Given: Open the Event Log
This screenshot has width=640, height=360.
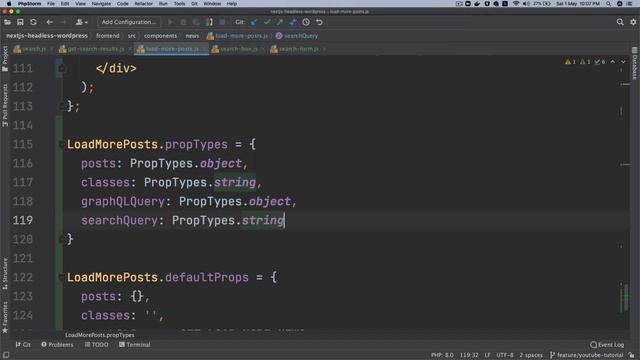Looking at the screenshot, I should click(607, 345).
